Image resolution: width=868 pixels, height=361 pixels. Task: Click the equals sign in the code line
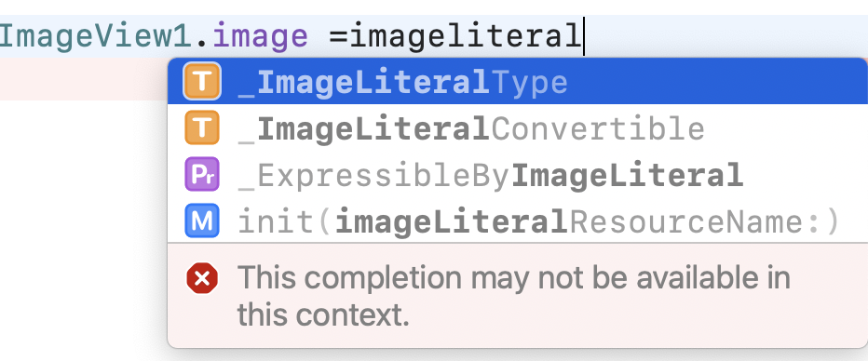[x=339, y=36]
